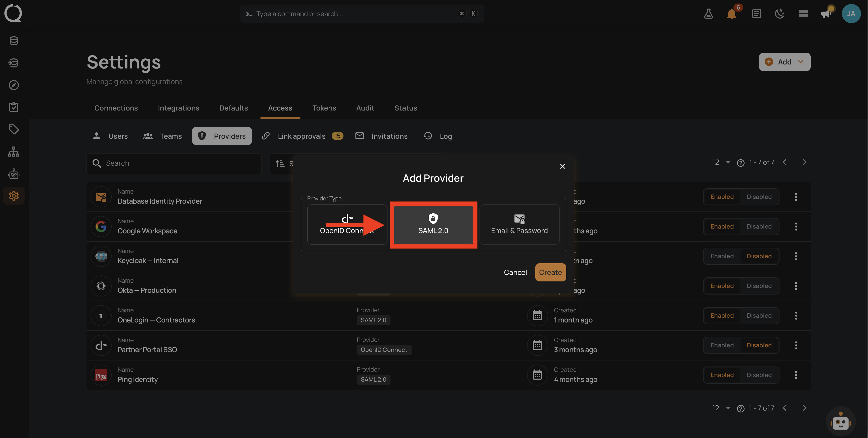The image size is (868, 438).
Task: Set Keycloak — Internal to Enabled
Action: pyautogui.click(x=722, y=256)
